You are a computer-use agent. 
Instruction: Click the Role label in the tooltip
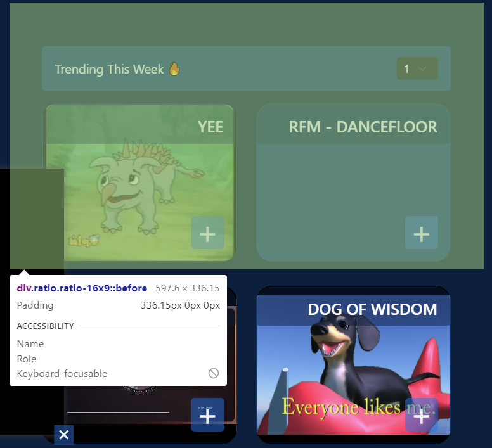point(27,359)
